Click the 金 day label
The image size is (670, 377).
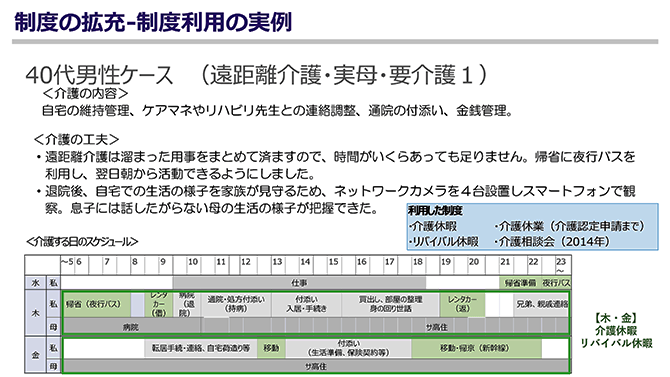(35, 355)
